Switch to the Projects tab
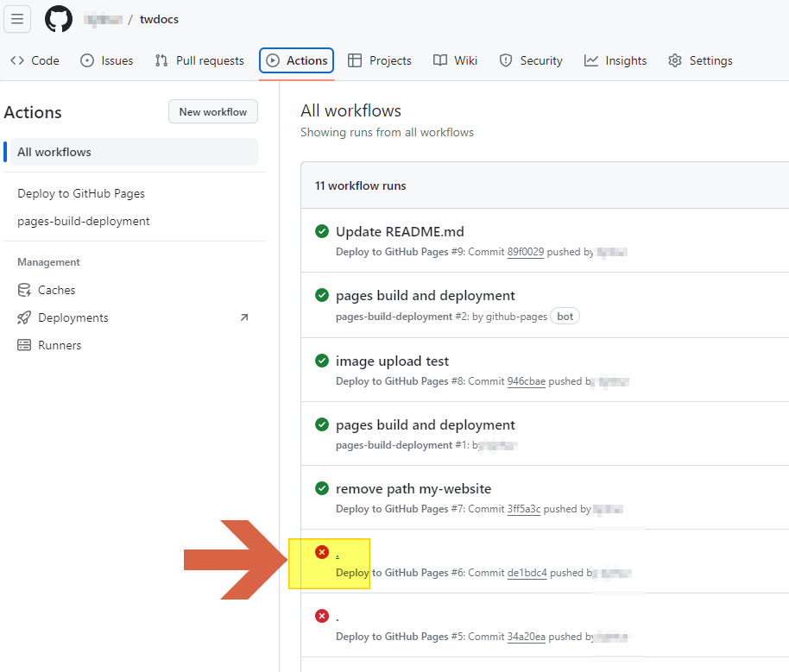Screen dimensions: 789x672 [x=380, y=60]
